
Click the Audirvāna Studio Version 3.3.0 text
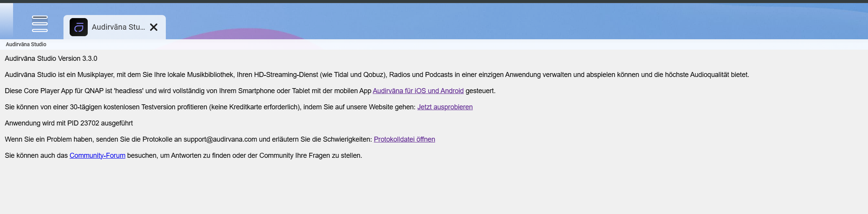pyautogui.click(x=51, y=59)
